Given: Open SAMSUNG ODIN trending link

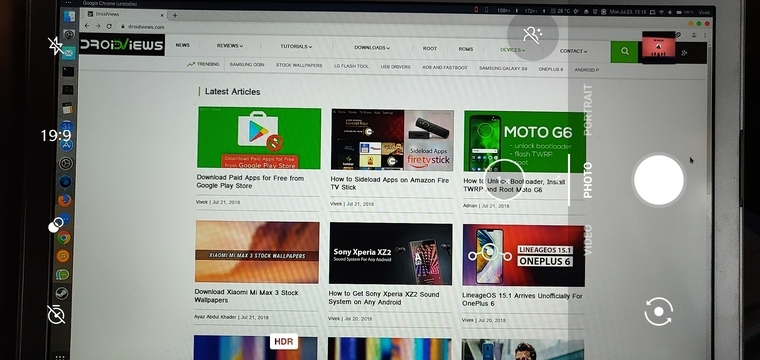Looking at the screenshot, I should (x=247, y=64).
